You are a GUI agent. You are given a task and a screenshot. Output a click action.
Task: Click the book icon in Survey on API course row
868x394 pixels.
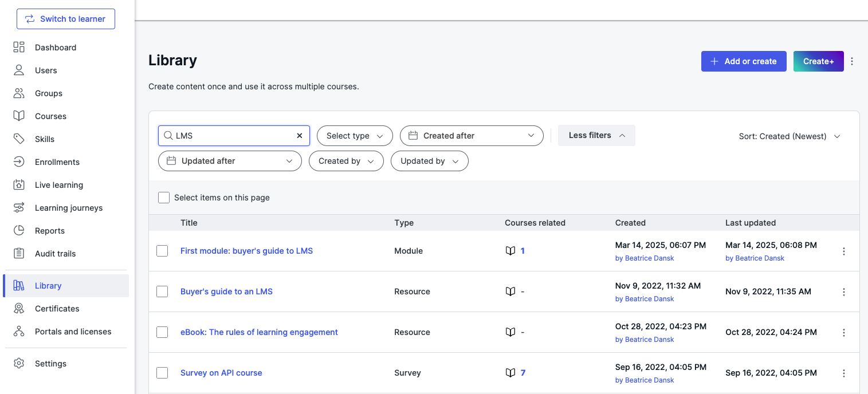pos(510,373)
